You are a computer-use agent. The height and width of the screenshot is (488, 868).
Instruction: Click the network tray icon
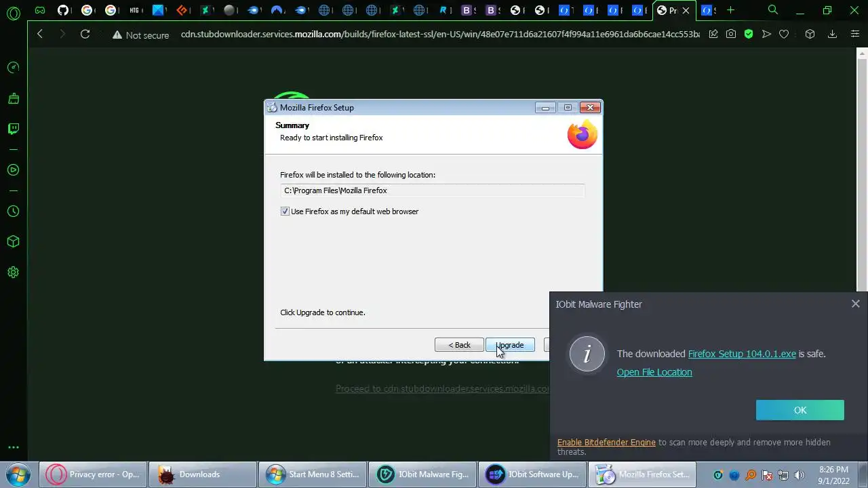783,475
